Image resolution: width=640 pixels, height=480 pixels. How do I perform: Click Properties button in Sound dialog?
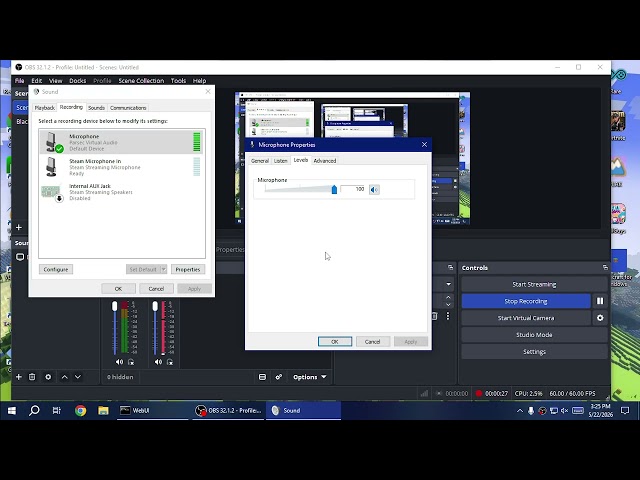coord(188,269)
